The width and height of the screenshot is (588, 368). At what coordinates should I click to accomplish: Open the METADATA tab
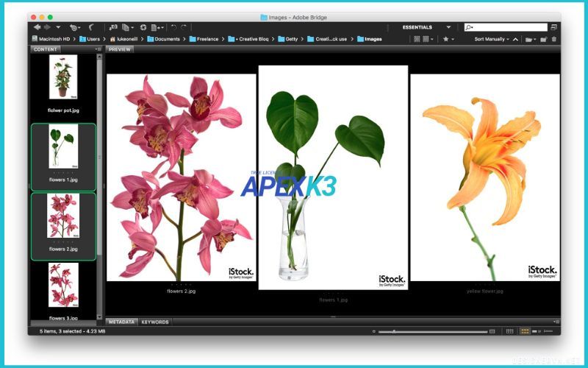[x=121, y=322]
